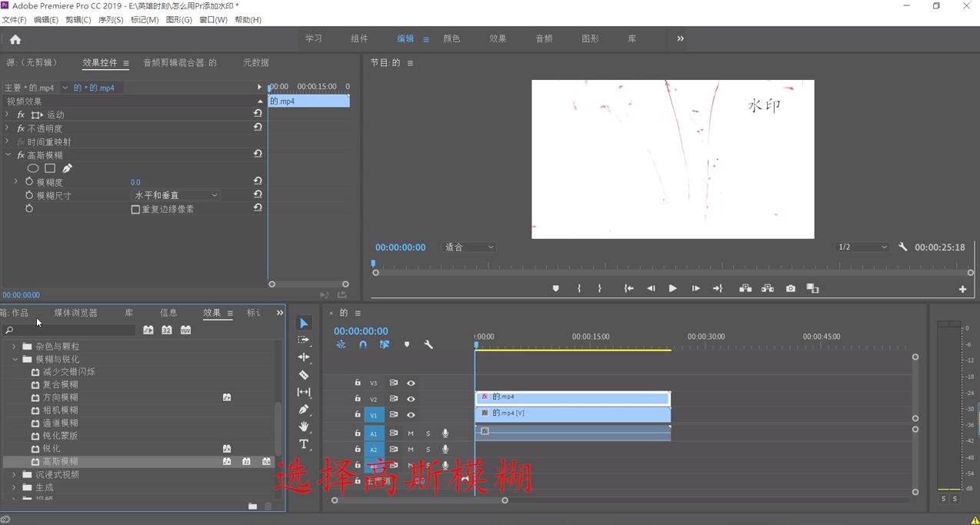Toggle linked selection in timeline

pyautogui.click(x=385, y=345)
